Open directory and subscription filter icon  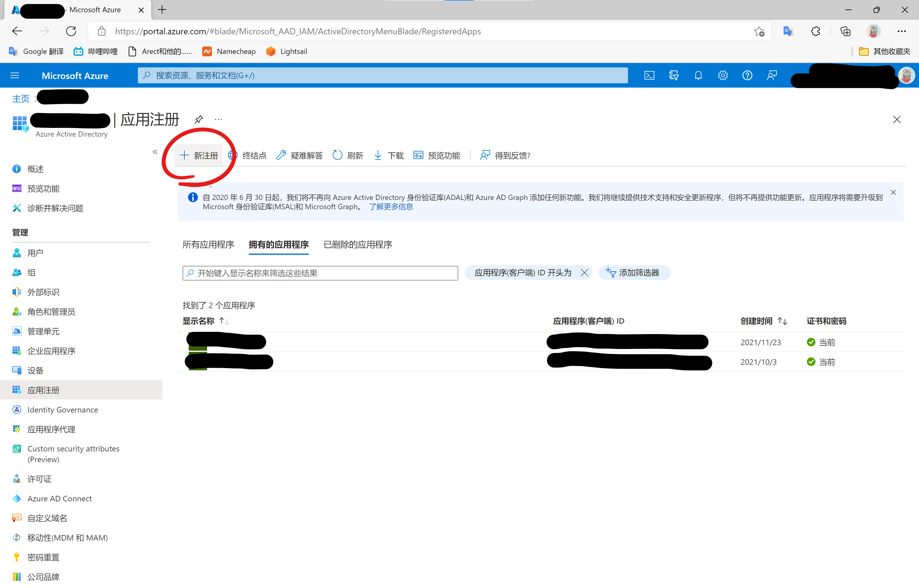[x=674, y=75]
